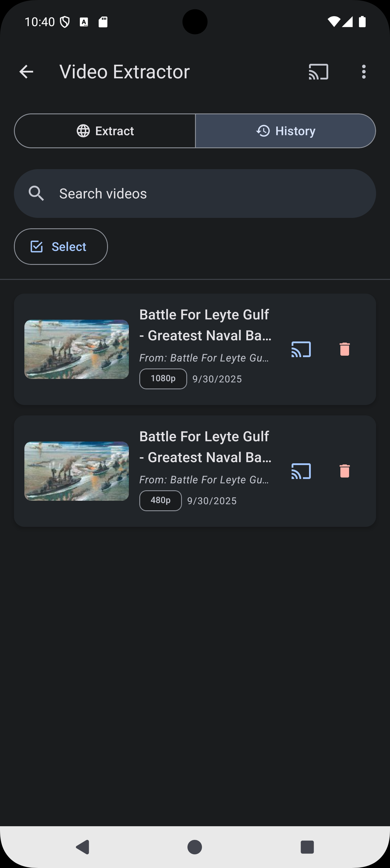
Task: Switch to the History tab
Action: click(x=286, y=131)
